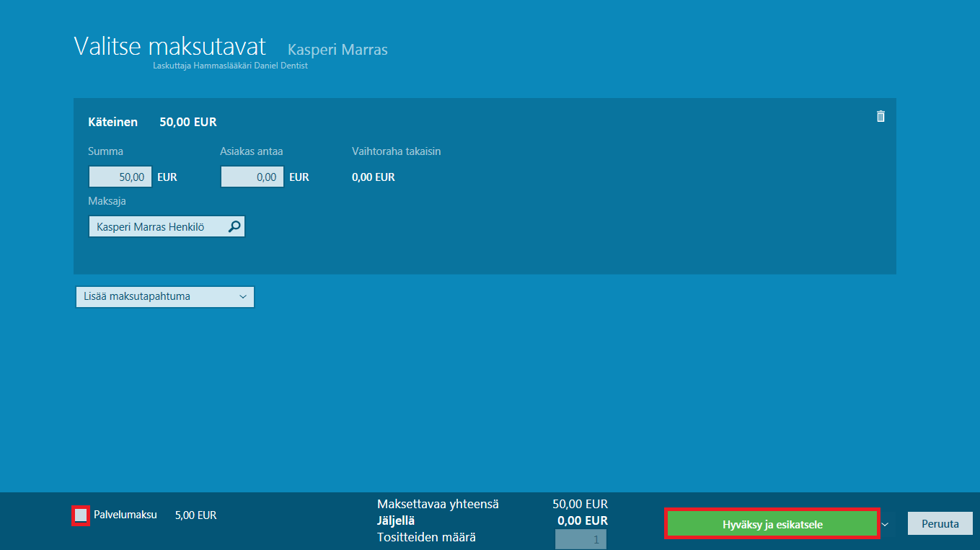Select patient name Kasperi Marras in header
Viewport: 980px width, 550px height.
[x=337, y=50]
